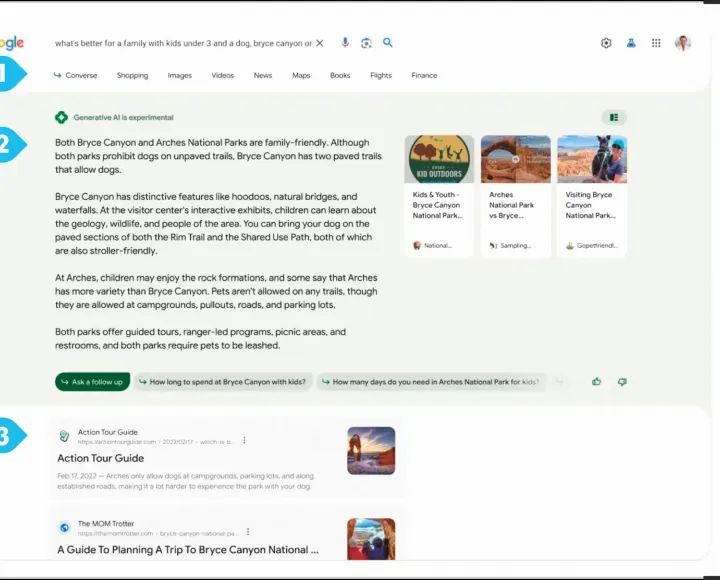The height and width of the screenshot is (580, 720).
Task: Switch to the Books tab
Action: 340,75
